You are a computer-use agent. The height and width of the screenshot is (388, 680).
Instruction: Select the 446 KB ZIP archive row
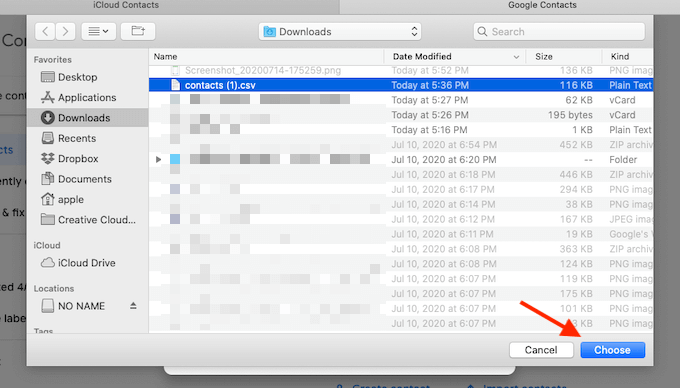tap(401, 175)
